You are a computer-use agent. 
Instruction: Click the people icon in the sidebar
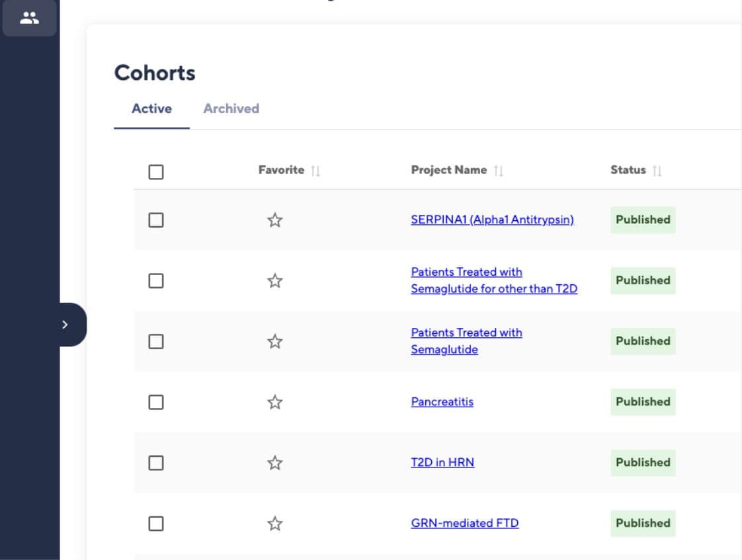[x=29, y=18]
